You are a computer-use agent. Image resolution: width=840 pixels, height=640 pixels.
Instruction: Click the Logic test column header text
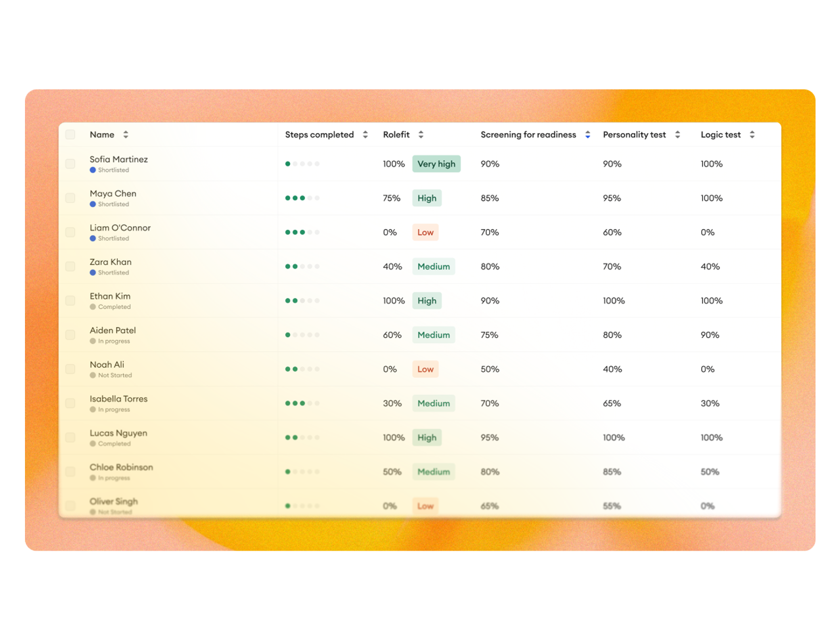(x=720, y=135)
